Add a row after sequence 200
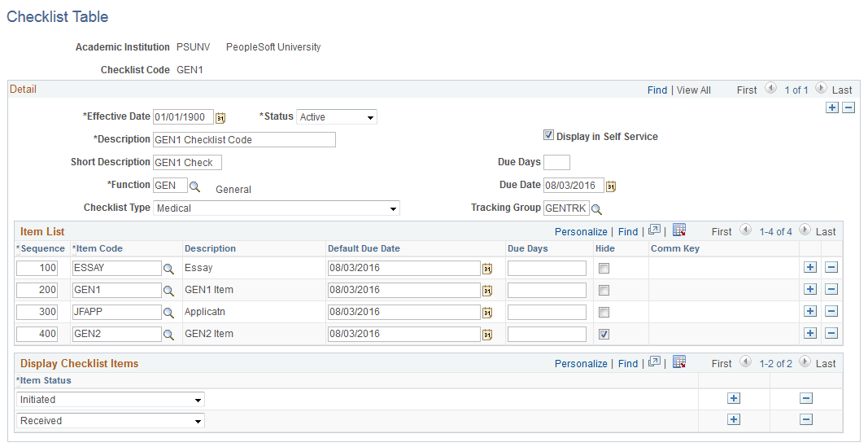868x447 pixels. [x=810, y=289]
